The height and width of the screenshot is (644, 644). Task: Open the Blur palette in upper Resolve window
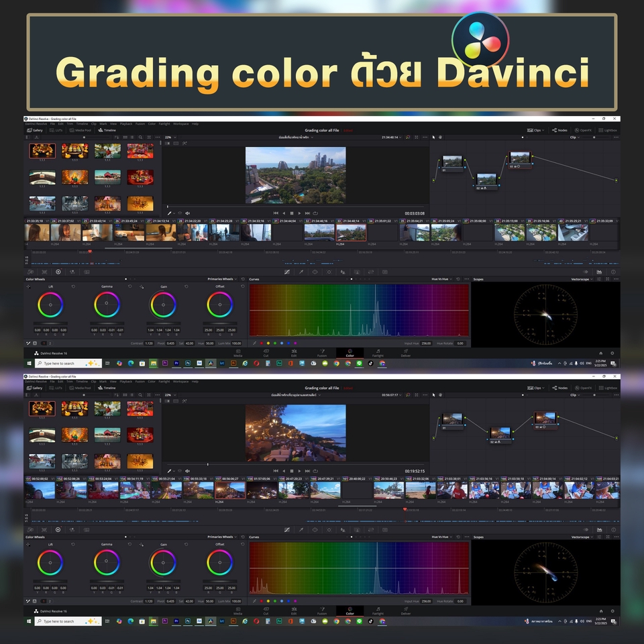343,272
